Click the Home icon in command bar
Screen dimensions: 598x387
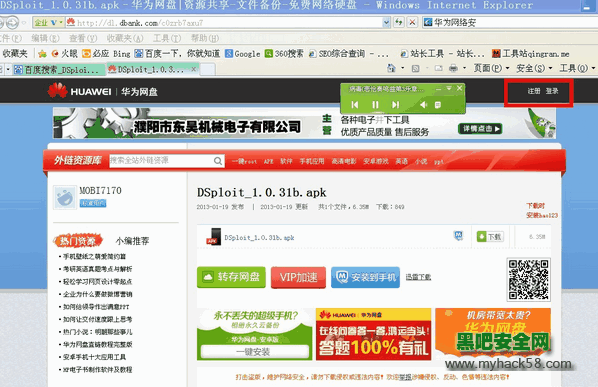391,68
